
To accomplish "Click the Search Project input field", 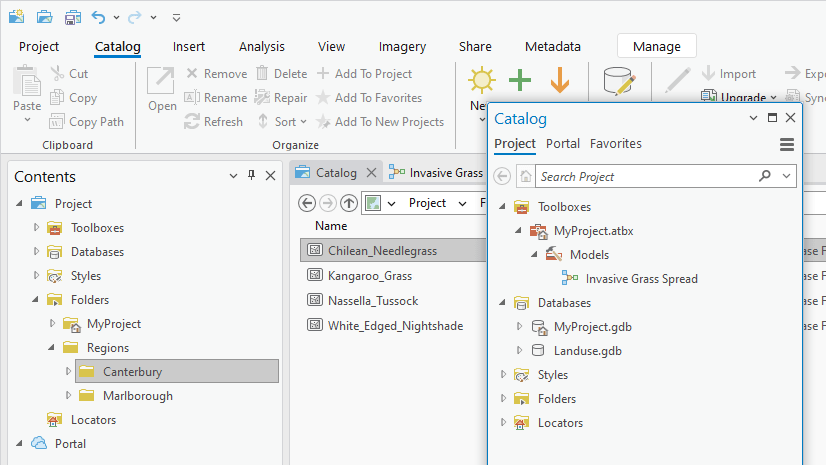I will pos(645,177).
